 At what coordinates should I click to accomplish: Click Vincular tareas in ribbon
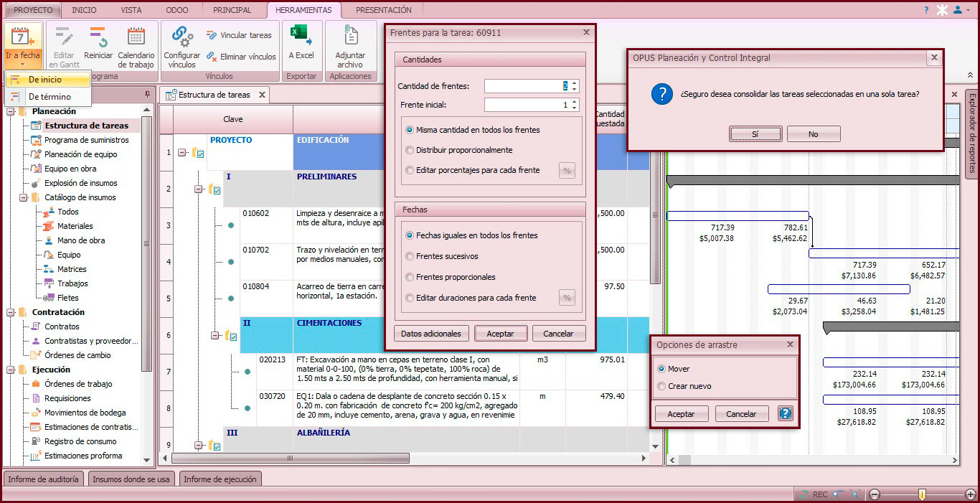[239, 35]
